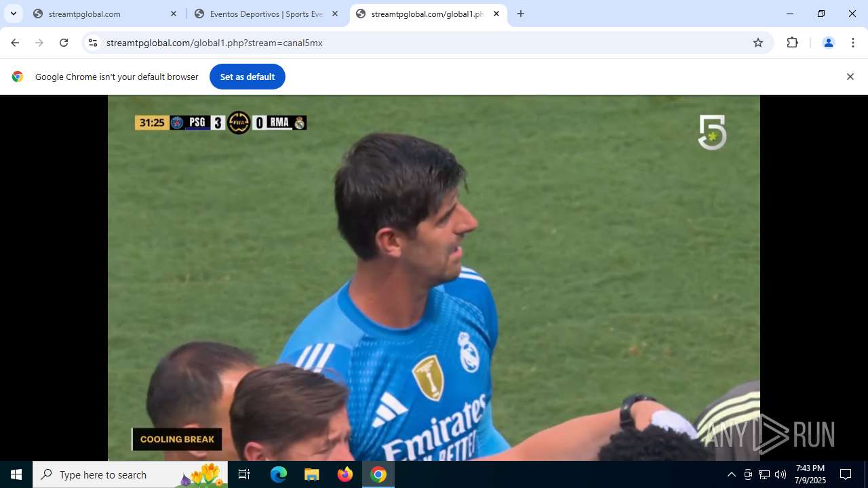Open Chrome's three-dot menu

852,43
